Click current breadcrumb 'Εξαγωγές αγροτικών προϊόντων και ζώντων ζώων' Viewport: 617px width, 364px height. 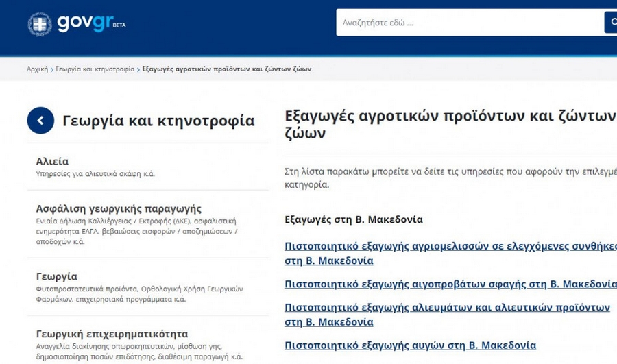(226, 69)
